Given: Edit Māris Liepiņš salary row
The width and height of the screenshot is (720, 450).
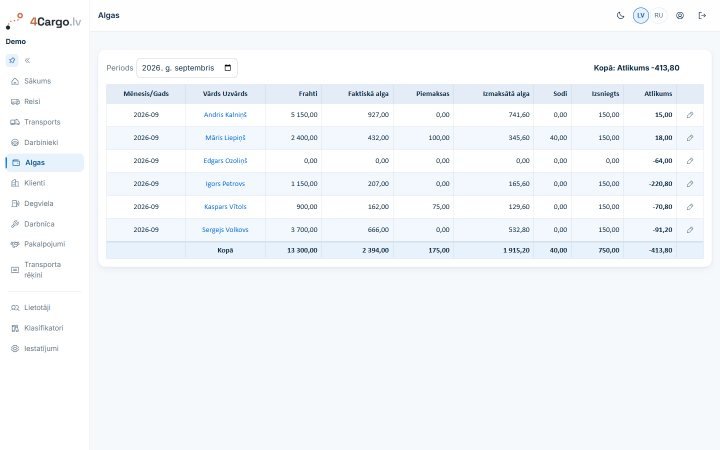Looking at the screenshot, I should [690, 138].
